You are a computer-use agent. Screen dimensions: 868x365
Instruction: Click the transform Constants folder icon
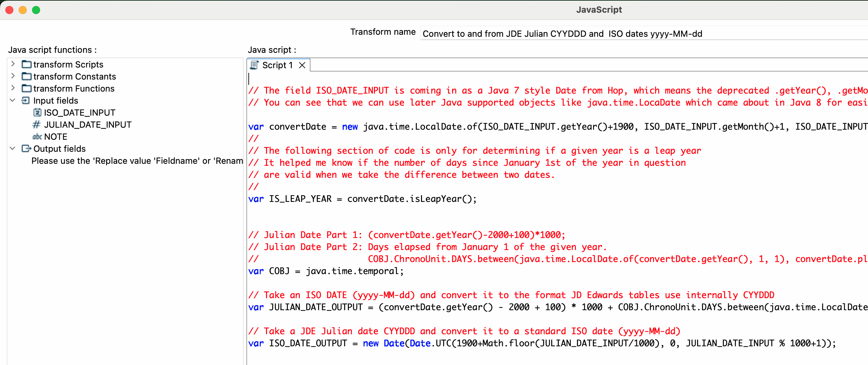point(26,76)
